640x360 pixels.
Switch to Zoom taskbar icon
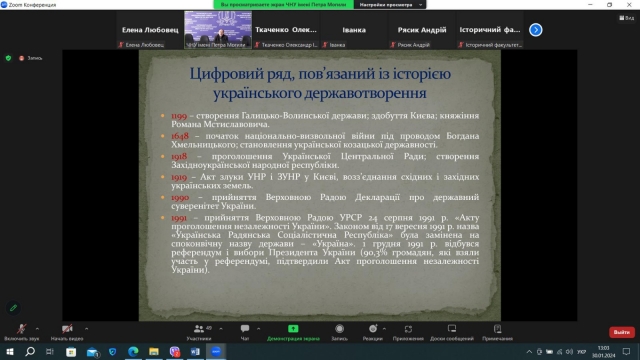pyautogui.click(x=216, y=351)
